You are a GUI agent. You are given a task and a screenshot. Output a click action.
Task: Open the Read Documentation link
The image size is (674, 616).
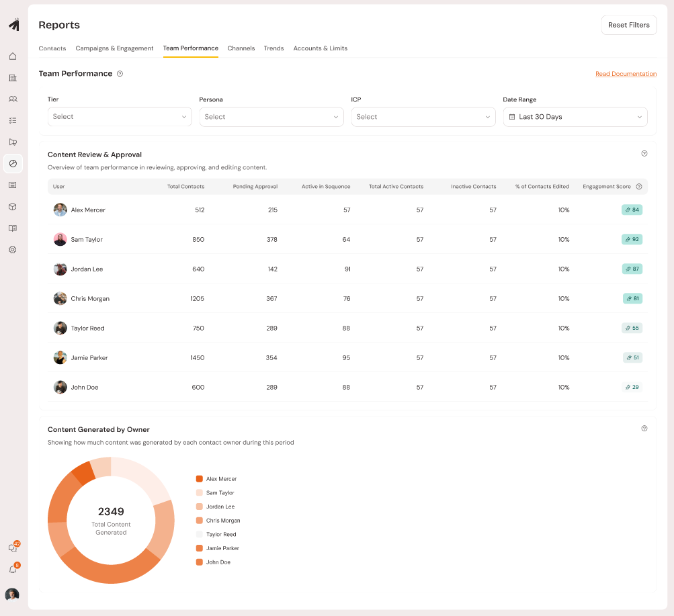coord(626,74)
